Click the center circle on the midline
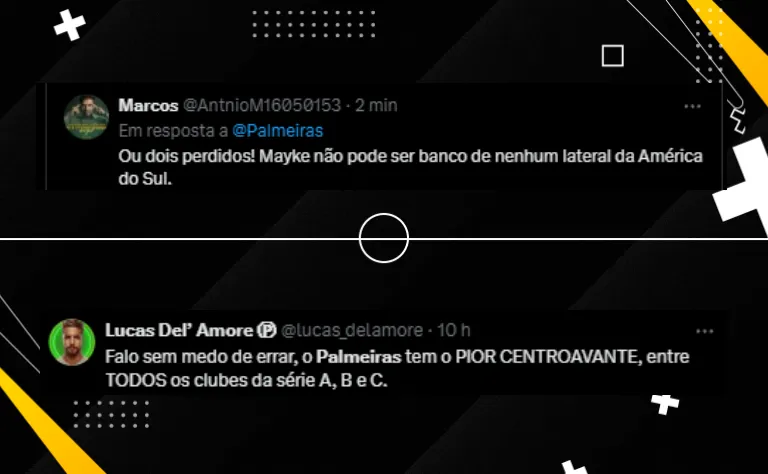 click(x=384, y=238)
